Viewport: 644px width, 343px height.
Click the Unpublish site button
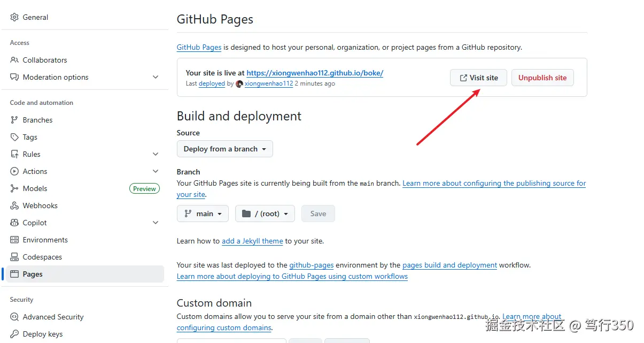(x=542, y=78)
